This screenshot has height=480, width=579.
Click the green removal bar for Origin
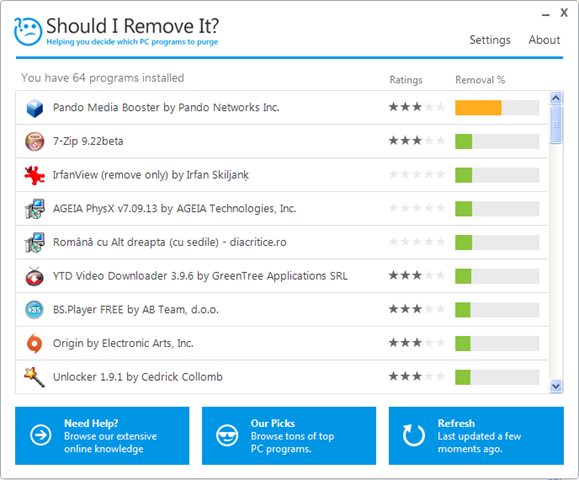point(463,343)
